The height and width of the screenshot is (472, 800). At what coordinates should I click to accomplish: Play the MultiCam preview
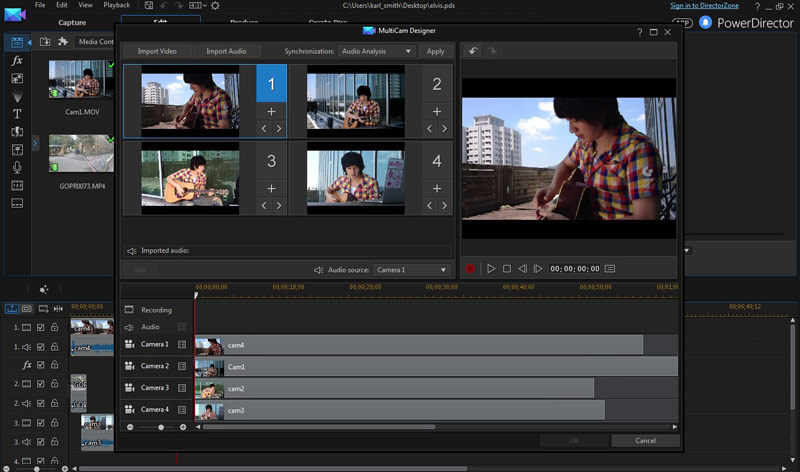[x=491, y=268]
